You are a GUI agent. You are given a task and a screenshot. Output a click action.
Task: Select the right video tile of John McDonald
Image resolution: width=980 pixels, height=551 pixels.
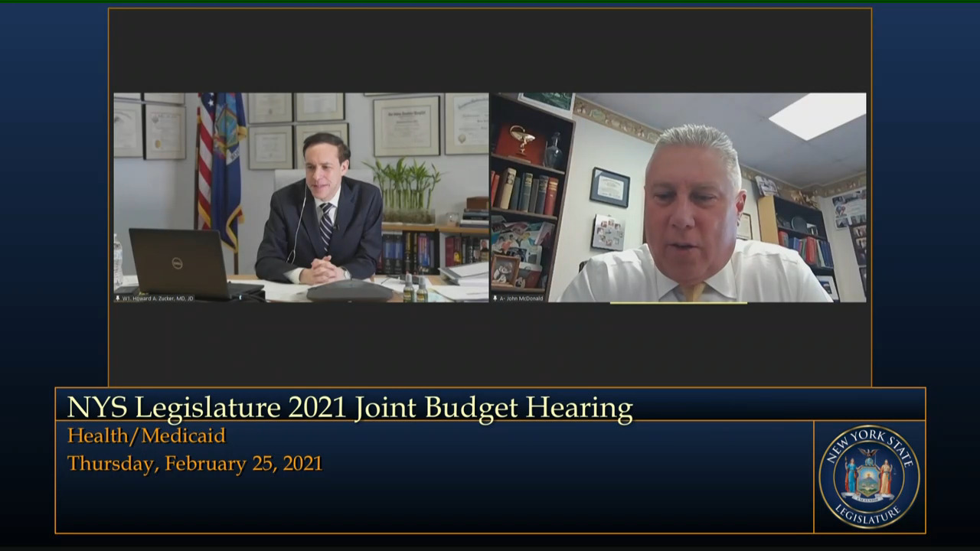[678, 197]
